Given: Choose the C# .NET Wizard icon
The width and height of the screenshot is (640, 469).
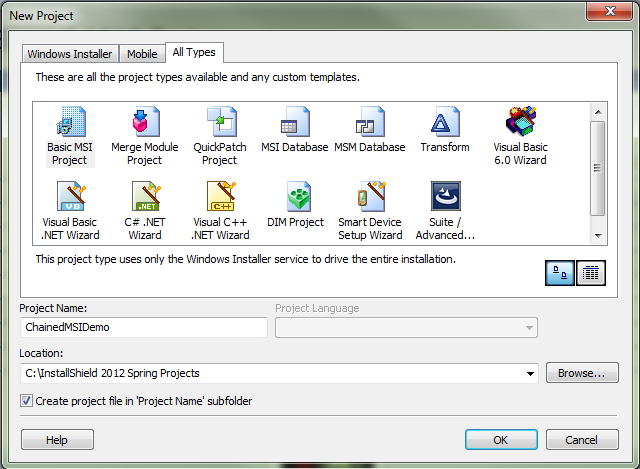Looking at the screenshot, I should [145, 197].
